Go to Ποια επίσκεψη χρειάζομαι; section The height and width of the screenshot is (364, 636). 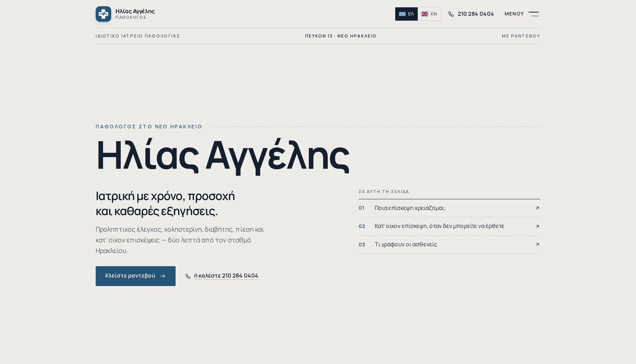[449, 208]
